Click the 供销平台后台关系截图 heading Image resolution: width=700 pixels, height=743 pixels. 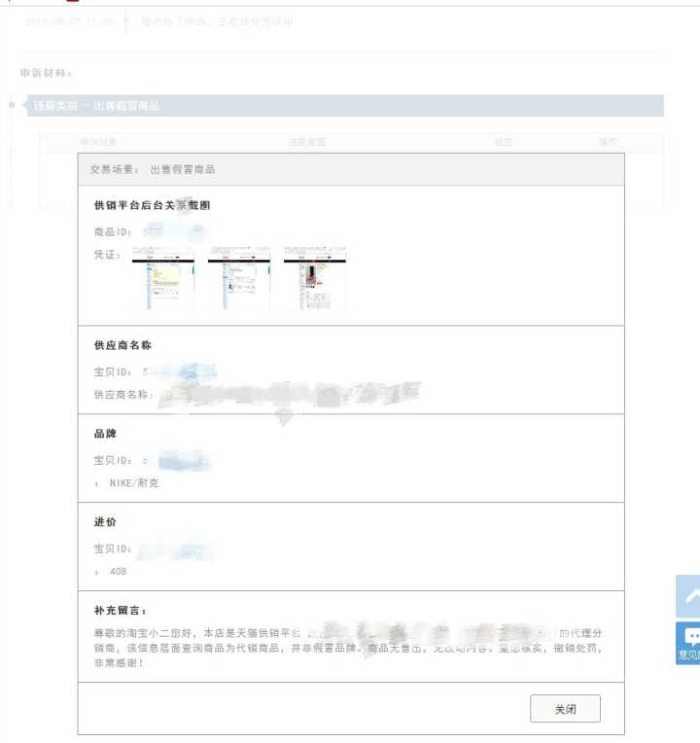(x=152, y=205)
